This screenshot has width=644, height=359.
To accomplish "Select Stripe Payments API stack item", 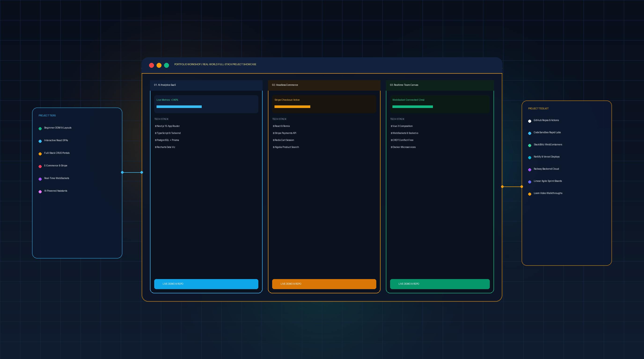I will pyautogui.click(x=285, y=133).
